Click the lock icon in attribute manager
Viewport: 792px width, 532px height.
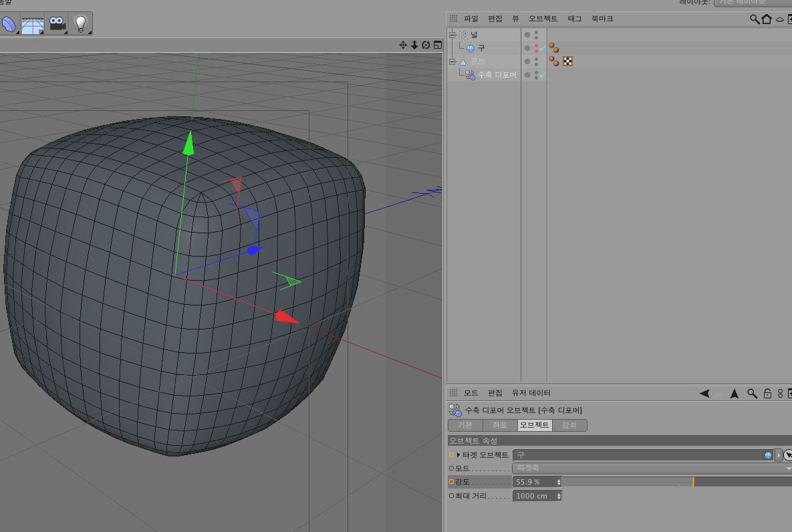(767, 394)
